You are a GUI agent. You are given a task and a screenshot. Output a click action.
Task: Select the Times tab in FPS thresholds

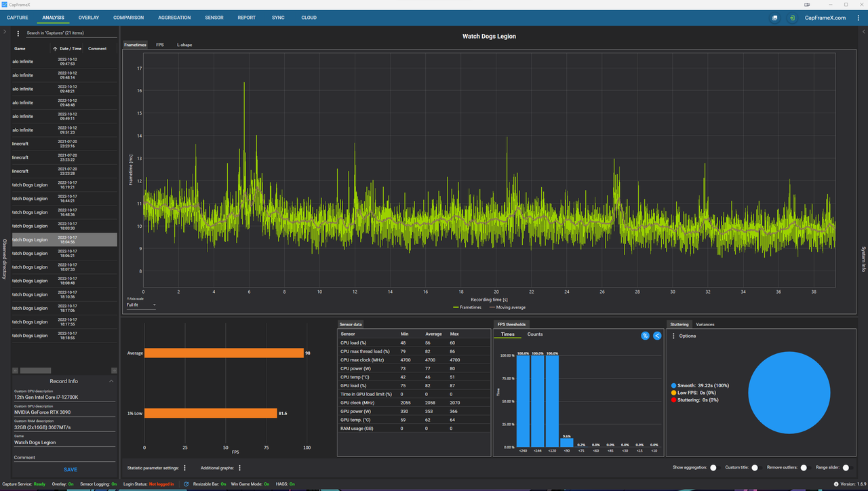tap(508, 334)
